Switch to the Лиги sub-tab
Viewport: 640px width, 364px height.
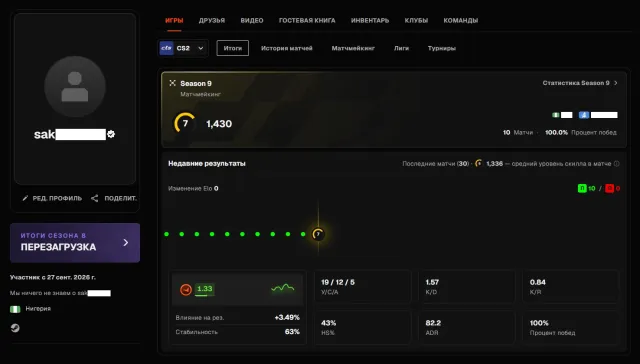[x=401, y=48]
